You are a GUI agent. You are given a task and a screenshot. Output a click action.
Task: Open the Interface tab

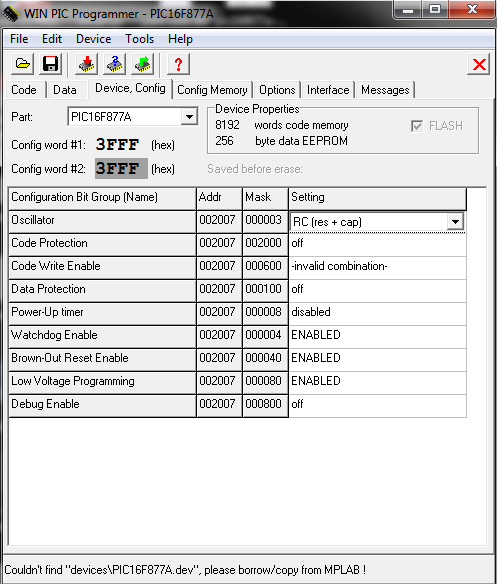click(328, 90)
